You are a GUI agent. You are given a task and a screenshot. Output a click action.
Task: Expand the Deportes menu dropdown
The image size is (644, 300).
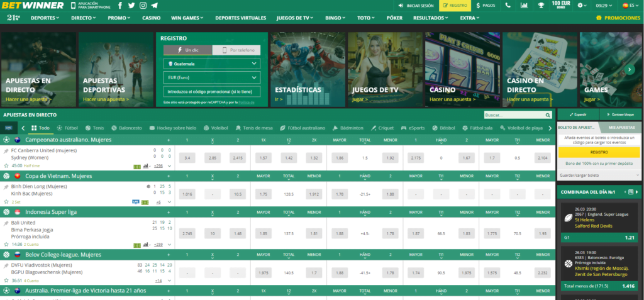(45, 18)
